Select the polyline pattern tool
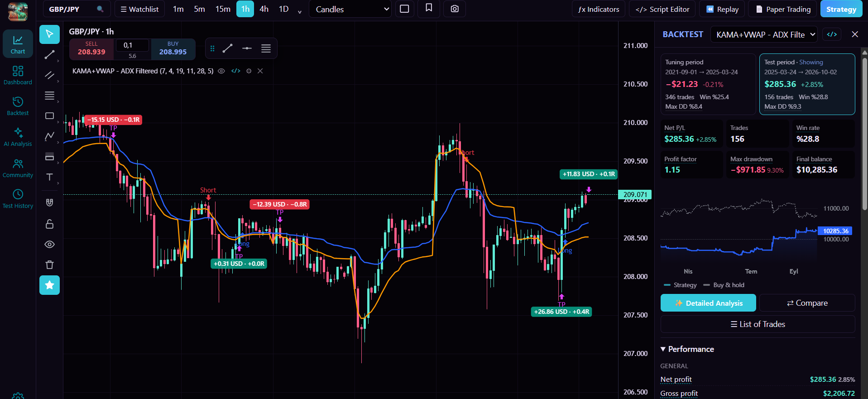Viewport: 868px width, 399px height. tap(49, 136)
